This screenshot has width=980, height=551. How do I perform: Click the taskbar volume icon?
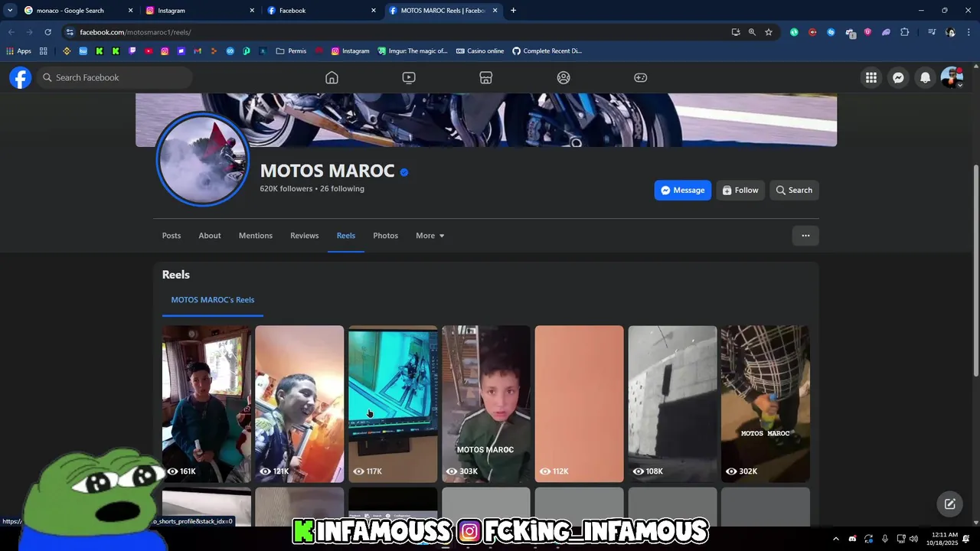(913, 539)
